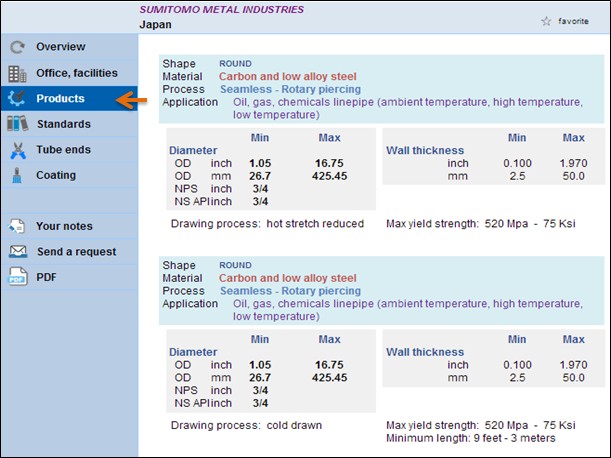The width and height of the screenshot is (611, 458).
Task: Click the Office, facilities building icon
Action: [x=17, y=73]
